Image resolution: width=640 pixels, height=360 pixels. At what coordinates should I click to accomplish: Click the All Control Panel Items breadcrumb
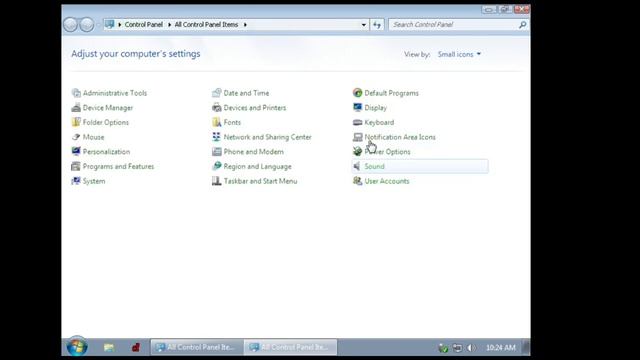pyautogui.click(x=206, y=25)
